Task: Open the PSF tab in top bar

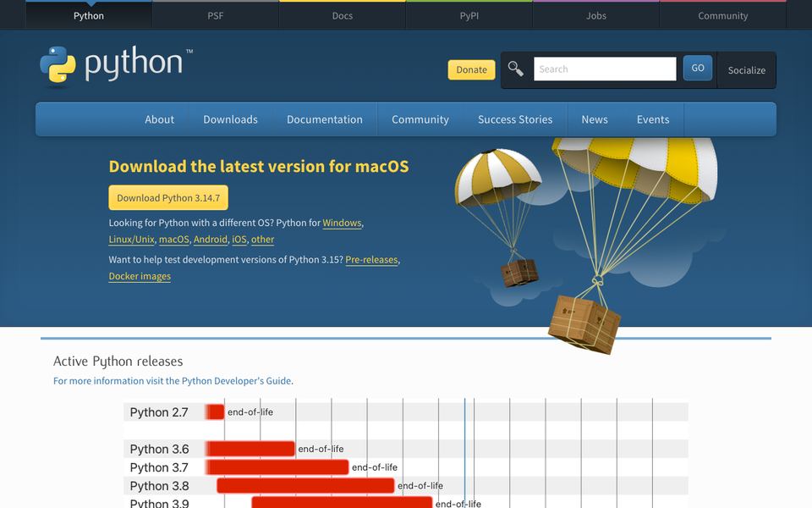Action: pos(216,15)
